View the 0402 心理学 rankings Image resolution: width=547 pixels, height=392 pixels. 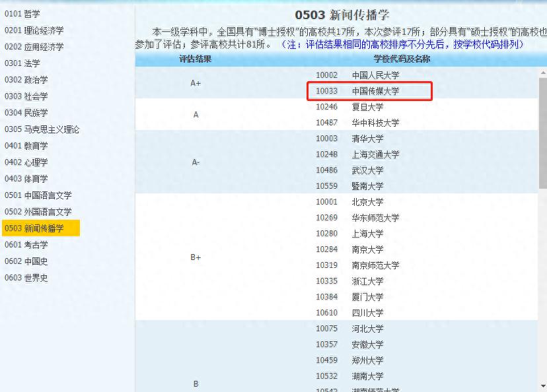26,162
